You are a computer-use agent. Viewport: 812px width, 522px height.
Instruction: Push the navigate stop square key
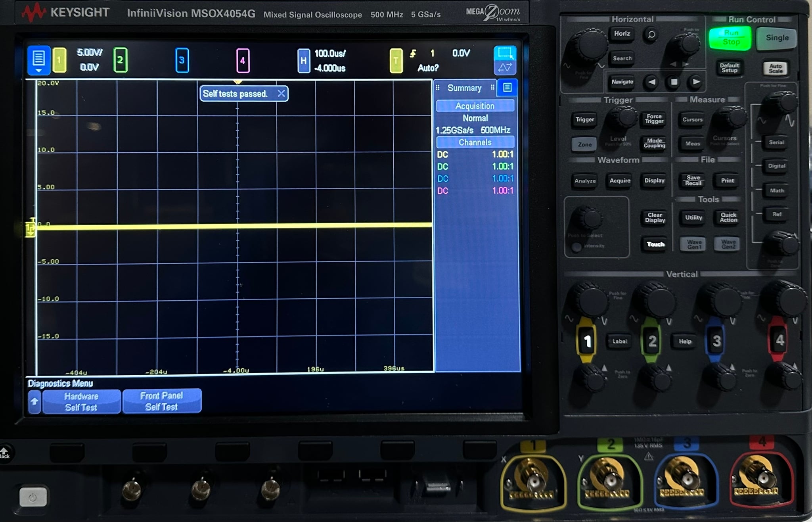click(674, 82)
